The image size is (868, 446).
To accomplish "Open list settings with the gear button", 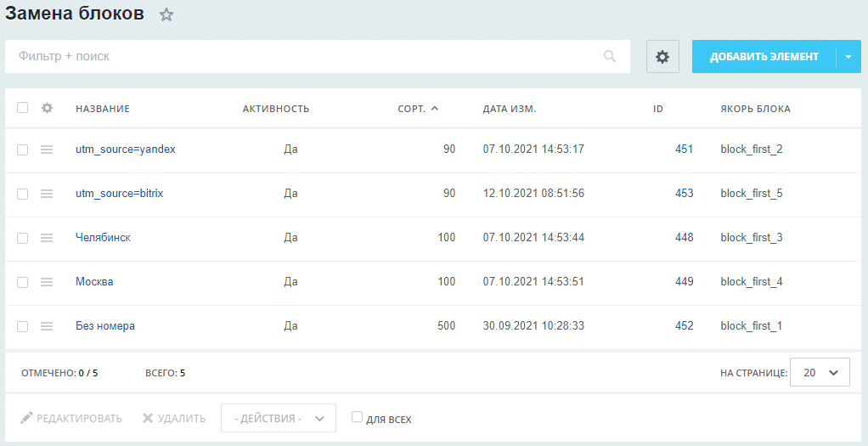I will tap(662, 56).
